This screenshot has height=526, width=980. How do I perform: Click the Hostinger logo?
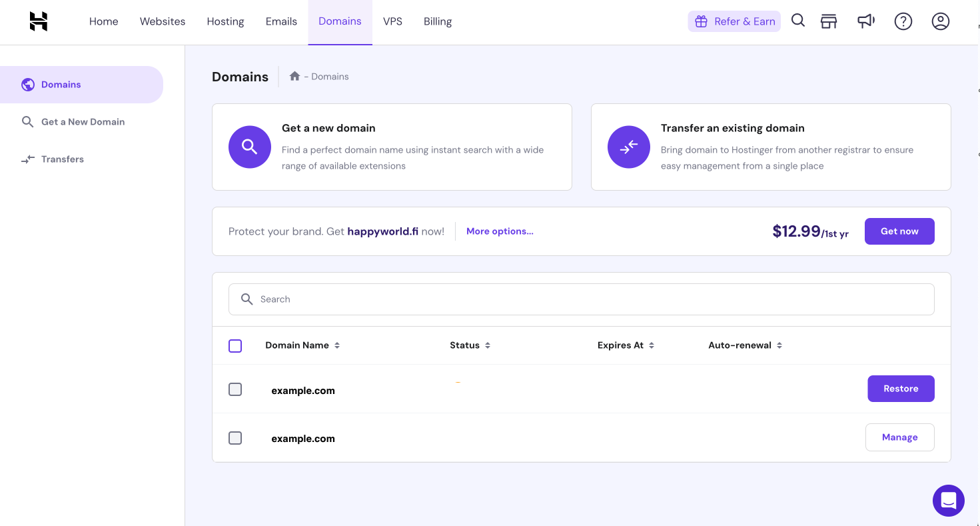pos(38,21)
